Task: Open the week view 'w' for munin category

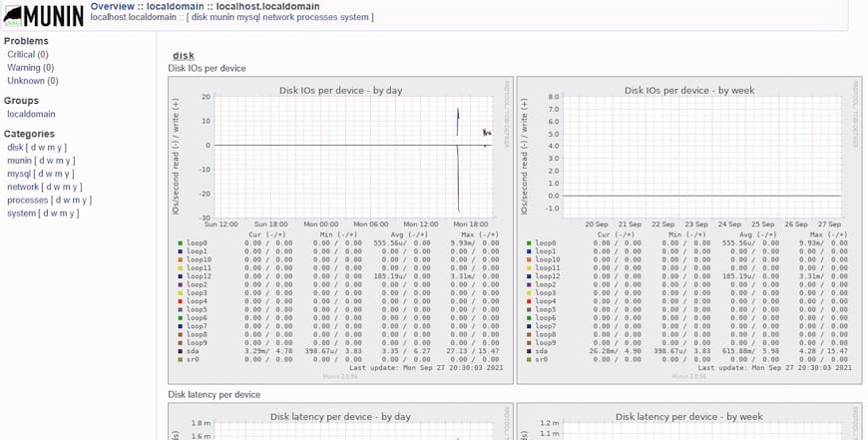Action: tap(51, 161)
